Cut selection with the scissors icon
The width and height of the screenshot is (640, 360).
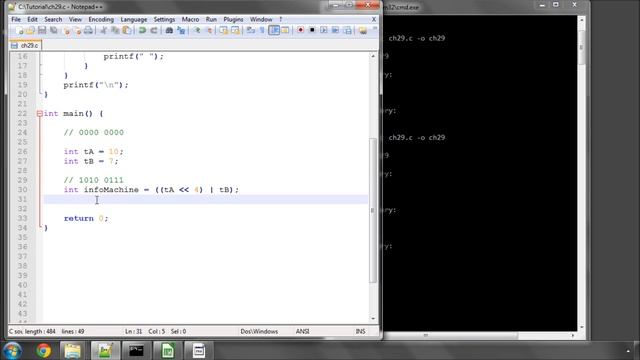(x=104, y=30)
